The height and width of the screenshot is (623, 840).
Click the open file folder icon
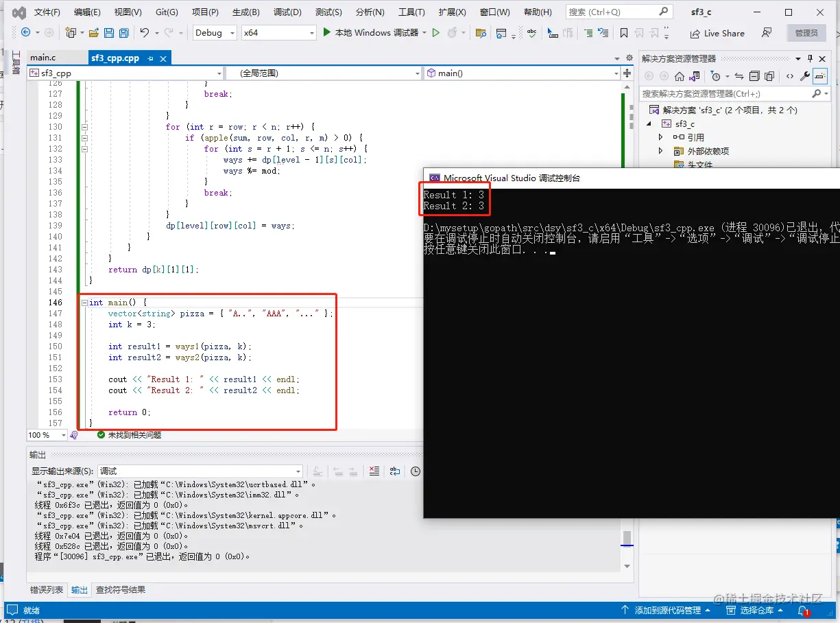point(93,33)
